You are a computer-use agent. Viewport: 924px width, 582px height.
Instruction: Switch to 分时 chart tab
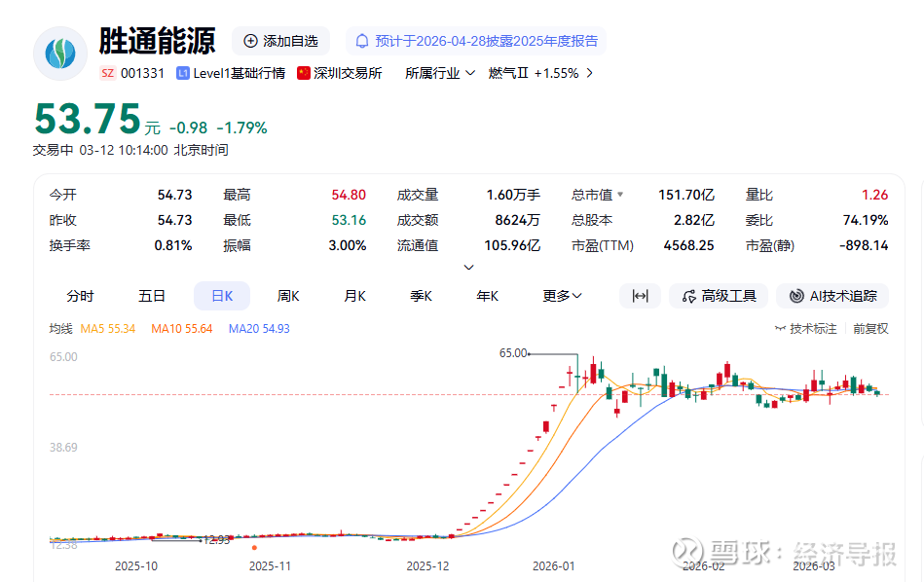(x=80, y=296)
